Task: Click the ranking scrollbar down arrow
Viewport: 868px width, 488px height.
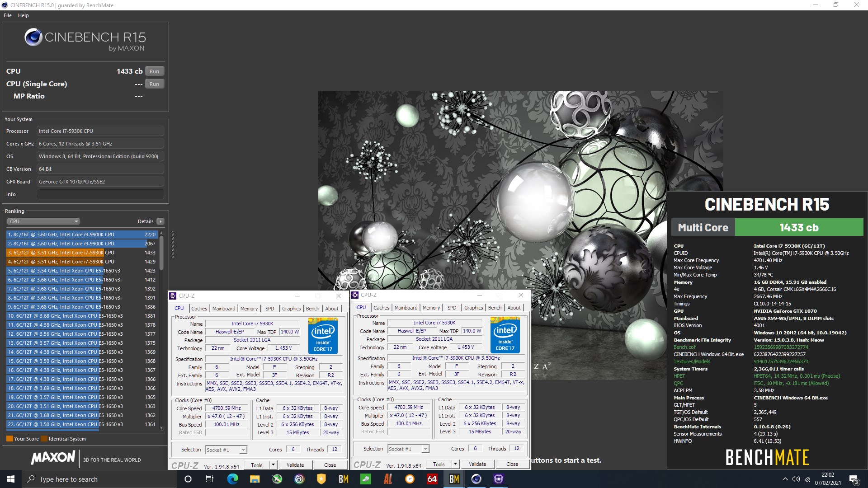Action: 161,428
